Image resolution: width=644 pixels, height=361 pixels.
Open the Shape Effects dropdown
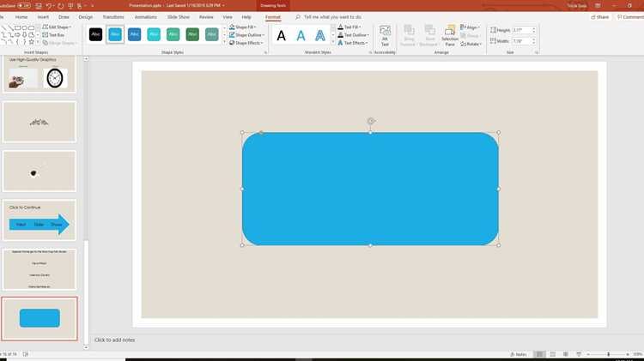pyautogui.click(x=246, y=43)
